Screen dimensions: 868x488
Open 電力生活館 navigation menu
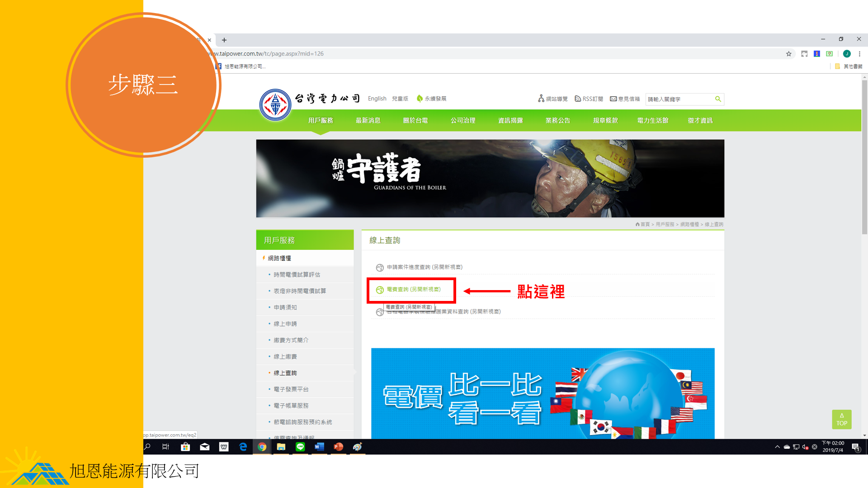coord(652,120)
